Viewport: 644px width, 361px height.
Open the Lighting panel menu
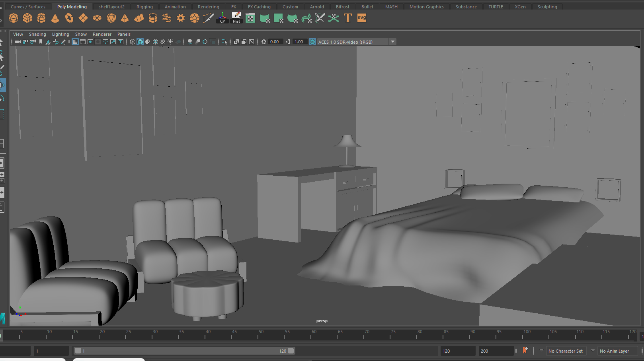tap(60, 34)
